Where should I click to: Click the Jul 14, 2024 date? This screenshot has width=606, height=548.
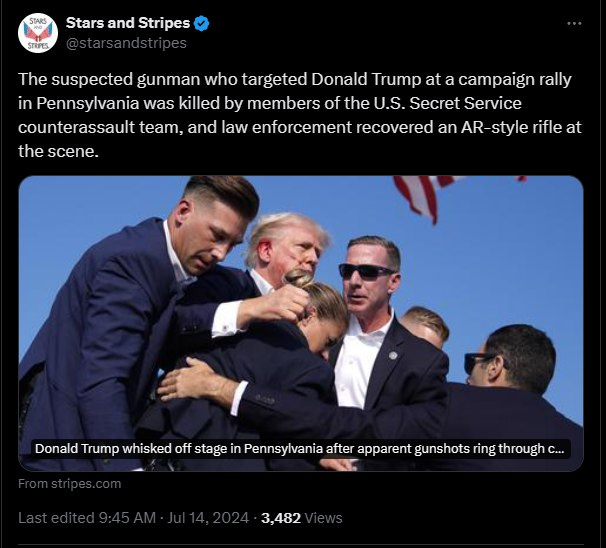pos(208,518)
